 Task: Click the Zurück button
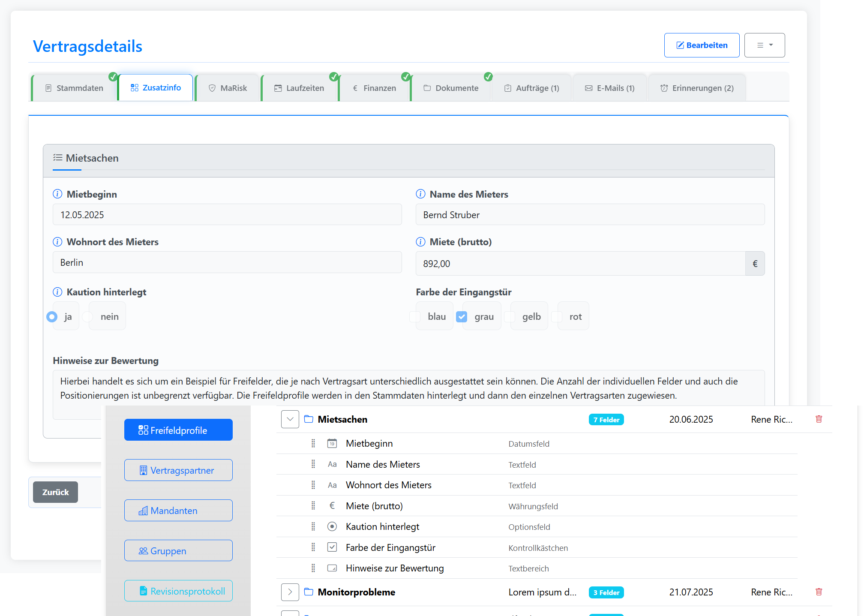pos(55,492)
